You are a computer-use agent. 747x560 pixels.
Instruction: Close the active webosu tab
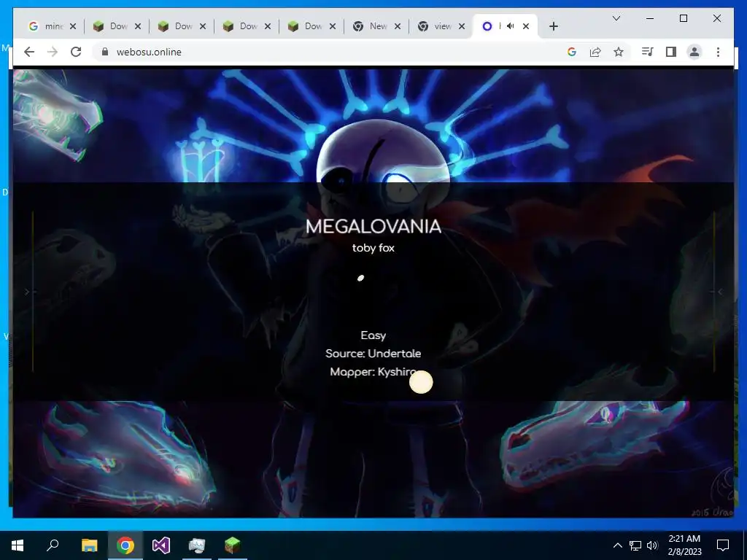[526, 26]
